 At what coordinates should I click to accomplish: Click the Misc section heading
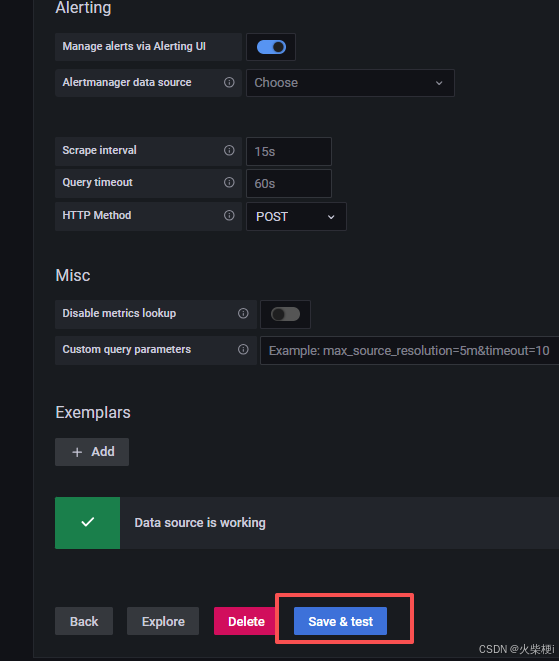(73, 275)
